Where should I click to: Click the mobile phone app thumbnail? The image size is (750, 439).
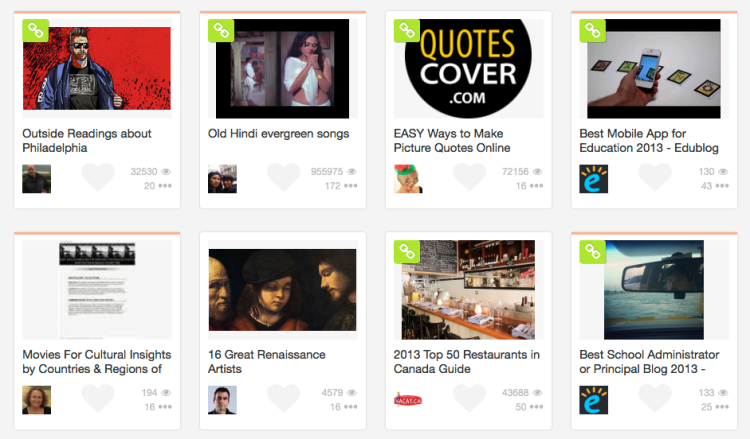click(654, 68)
